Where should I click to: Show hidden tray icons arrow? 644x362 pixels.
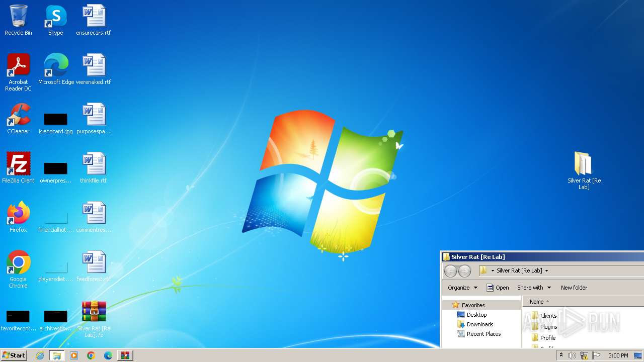pyautogui.click(x=561, y=355)
